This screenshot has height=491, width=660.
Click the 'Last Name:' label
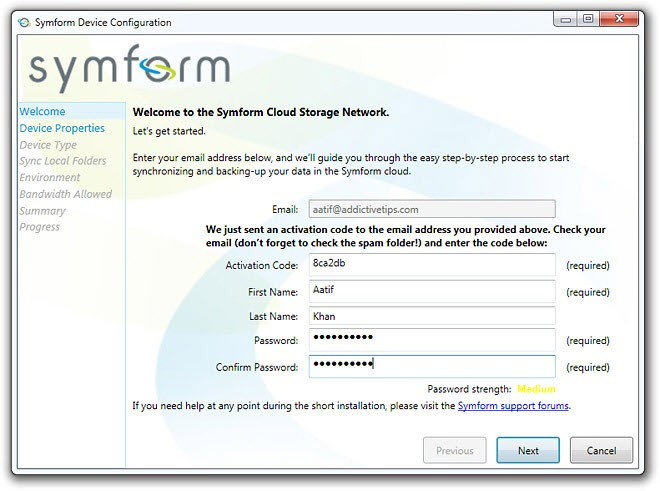274,316
